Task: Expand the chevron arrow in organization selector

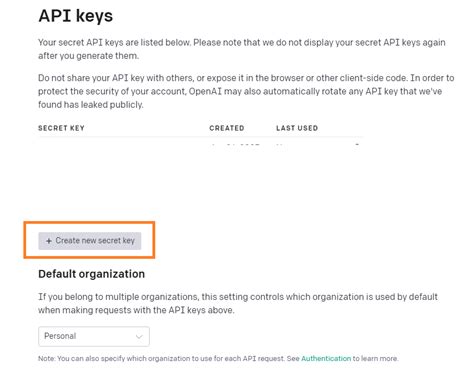Action: 139,337
